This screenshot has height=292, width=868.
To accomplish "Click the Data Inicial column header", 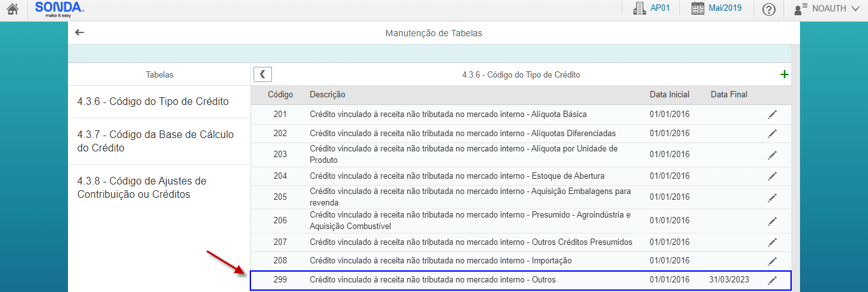I will click(x=669, y=95).
